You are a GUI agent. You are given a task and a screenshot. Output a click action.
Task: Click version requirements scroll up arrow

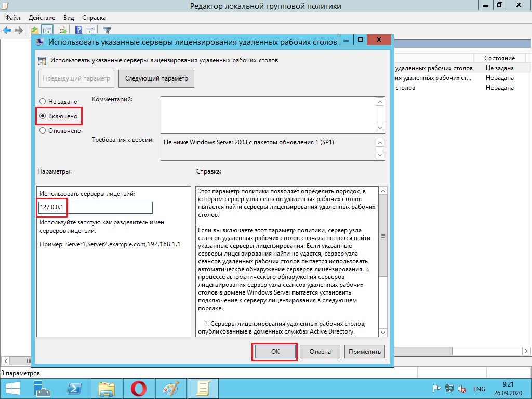380,142
